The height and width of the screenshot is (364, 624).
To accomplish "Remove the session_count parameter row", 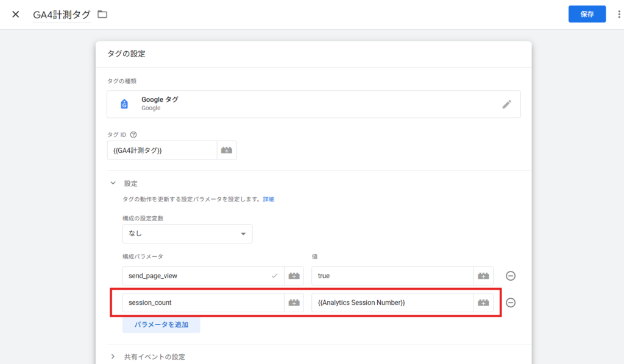I will tap(511, 302).
